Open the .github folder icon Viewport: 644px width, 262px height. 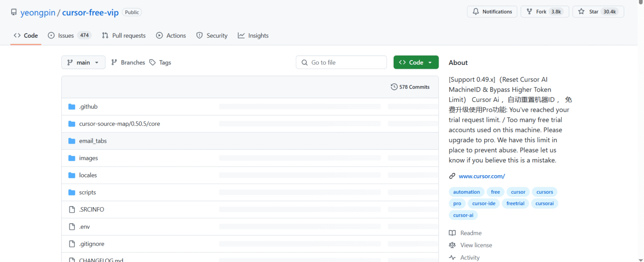pyautogui.click(x=72, y=107)
